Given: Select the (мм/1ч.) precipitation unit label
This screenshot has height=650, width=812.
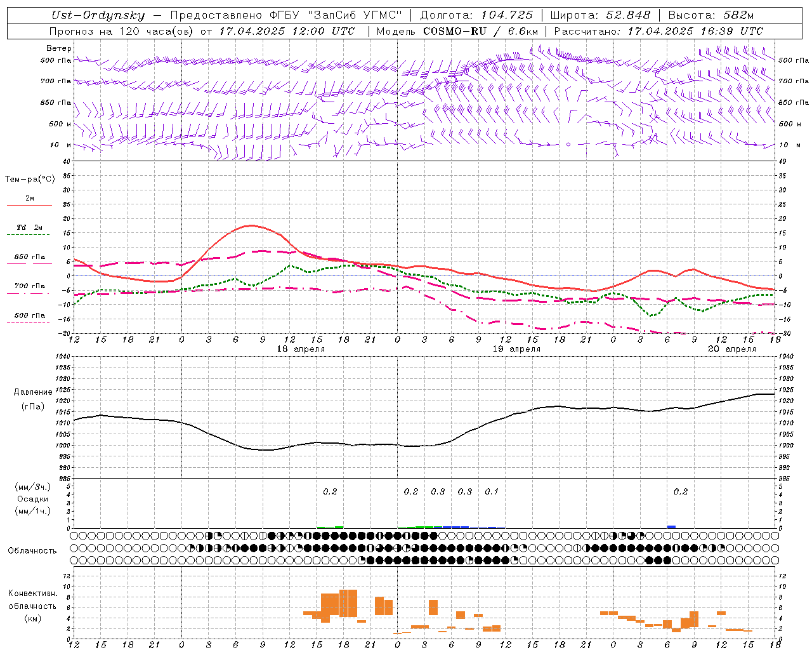Looking at the screenshot, I should pos(33,511).
